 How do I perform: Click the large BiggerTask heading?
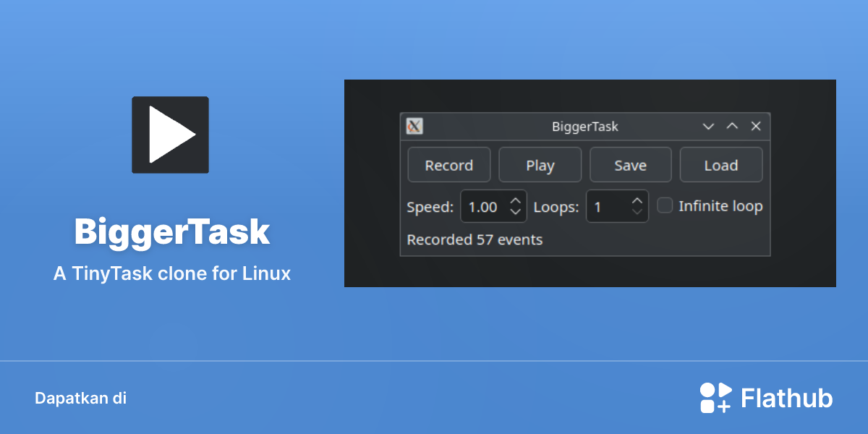[172, 231]
